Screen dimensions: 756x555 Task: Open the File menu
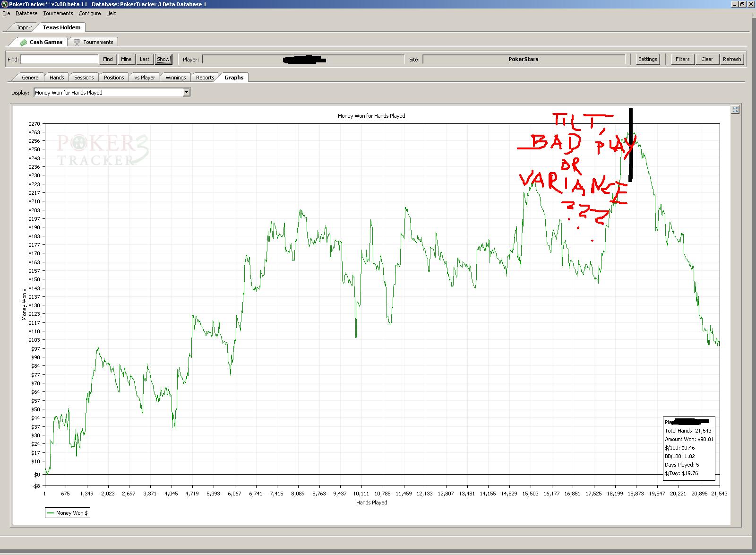point(6,13)
